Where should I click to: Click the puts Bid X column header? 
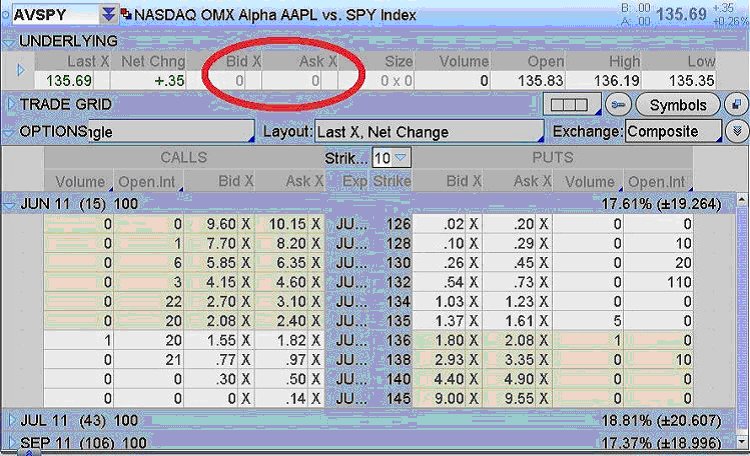(447, 181)
